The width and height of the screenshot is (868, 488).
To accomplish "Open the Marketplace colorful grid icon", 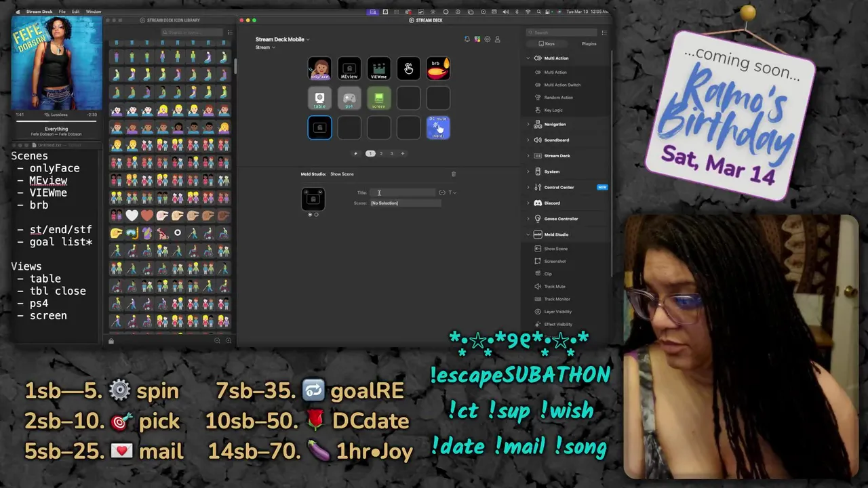I will pyautogui.click(x=477, y=39).
